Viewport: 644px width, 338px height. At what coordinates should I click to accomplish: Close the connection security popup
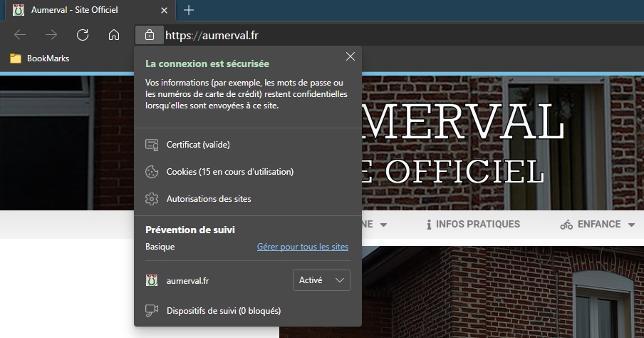pyautogui.click(x=350, y=57)
